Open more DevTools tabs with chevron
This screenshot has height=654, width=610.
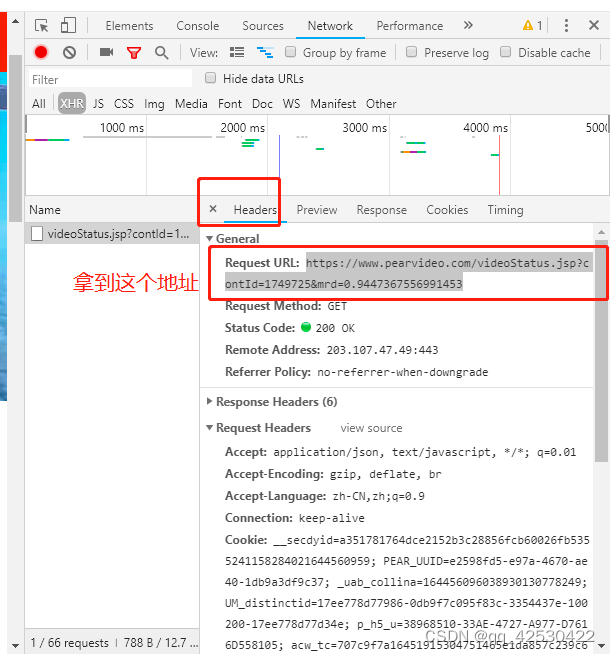(468, 25)
